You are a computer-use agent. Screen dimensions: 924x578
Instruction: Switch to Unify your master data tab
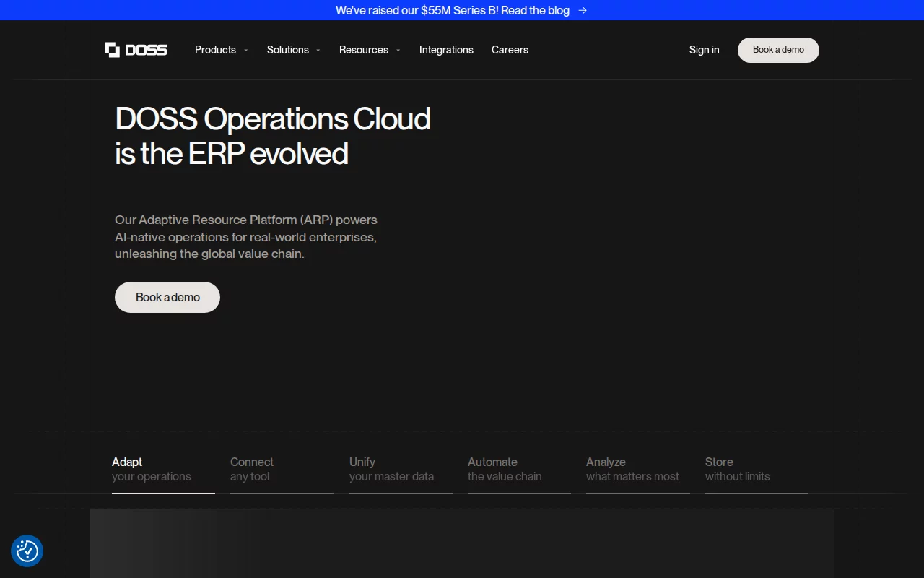click(x=401, y=473)
